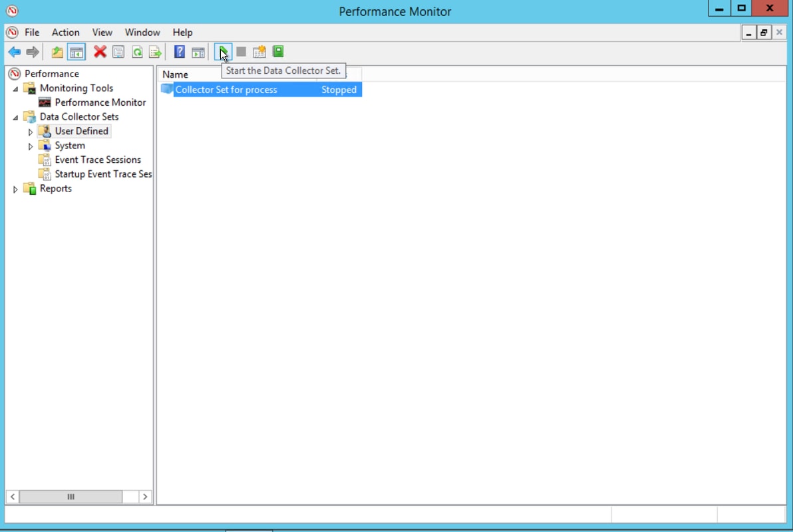Screen dimensions: 793x532
Task: Open the View menu
Action: pyautogui.click(x=102, y=33)
